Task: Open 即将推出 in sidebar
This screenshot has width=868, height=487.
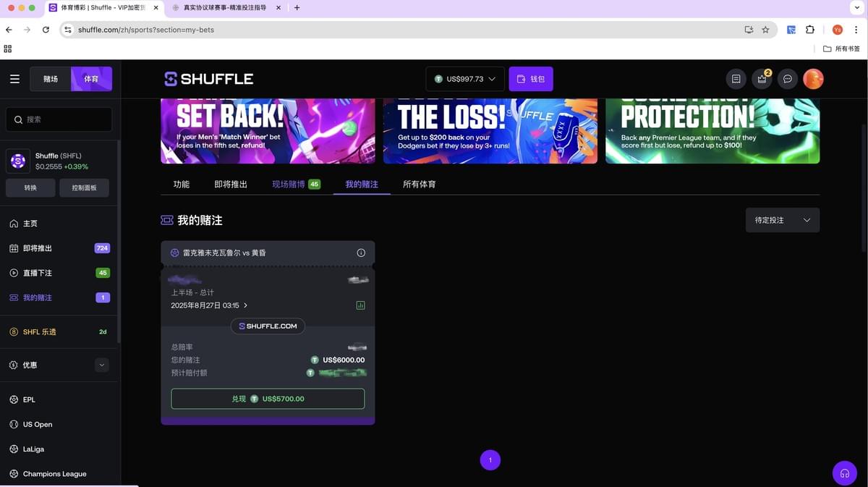Action: click(x=59, y=248)
